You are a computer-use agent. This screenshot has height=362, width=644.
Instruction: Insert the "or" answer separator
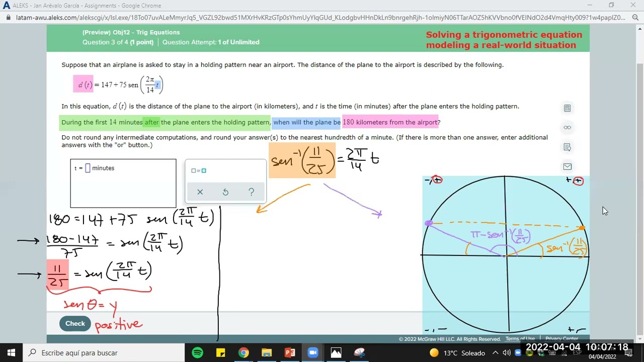coord(198,170)
